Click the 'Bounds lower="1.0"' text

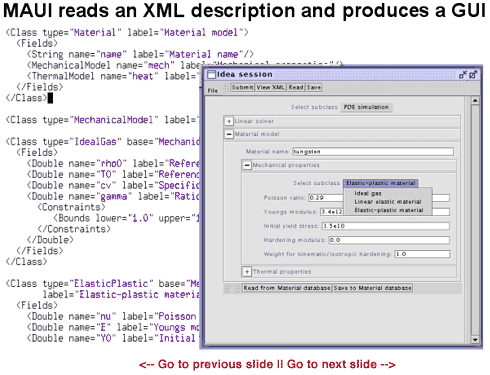[106, 218]
